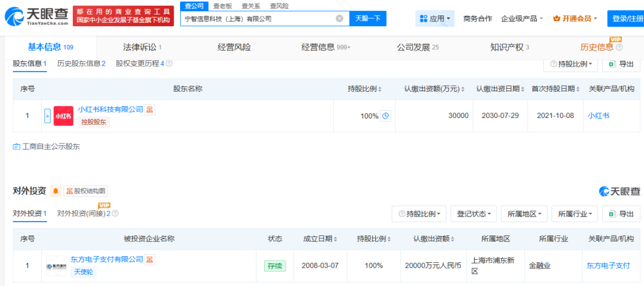Click the 东方电子支付 company logo thumbnail
The height and width of the screenshot is (286, 644).
(57, 266)
